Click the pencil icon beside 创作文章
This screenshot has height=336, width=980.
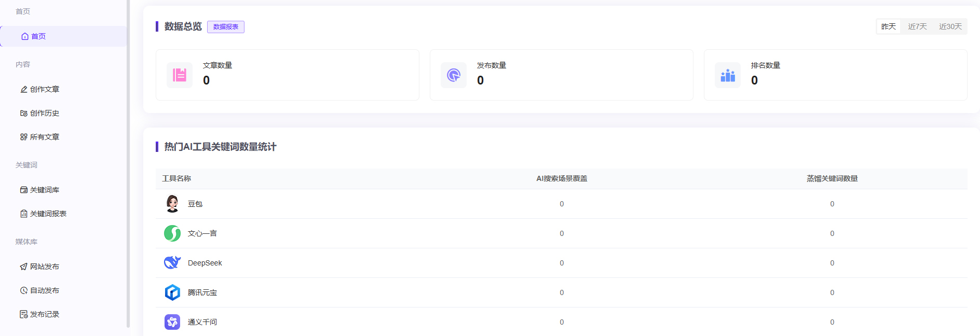coord(24,89)
